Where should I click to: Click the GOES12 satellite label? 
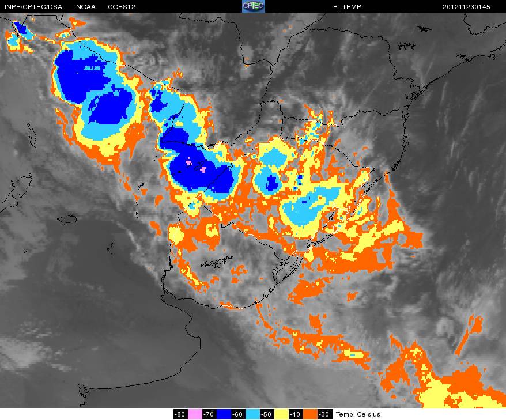click(x=122, y=7)
